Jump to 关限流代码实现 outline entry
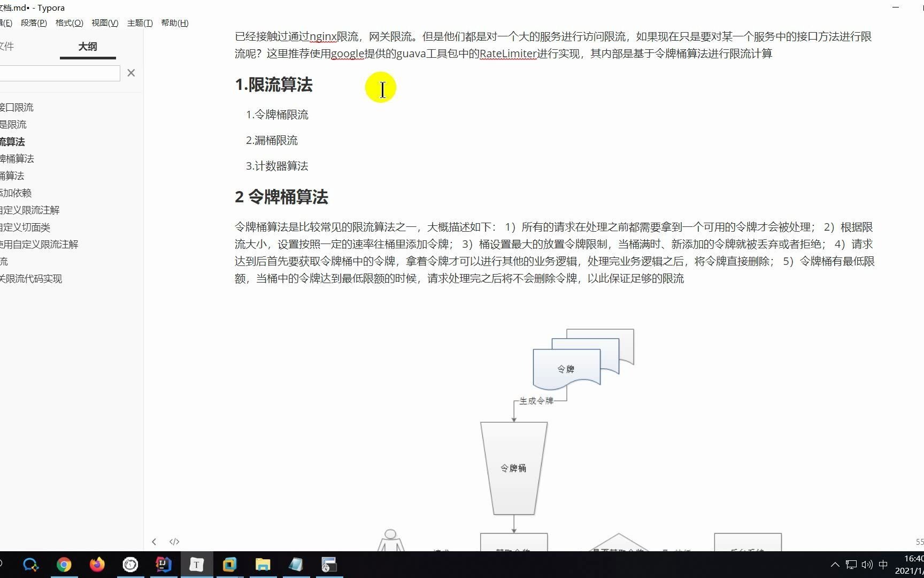Screen dimensions: 924x578 [x=31, y=279]
